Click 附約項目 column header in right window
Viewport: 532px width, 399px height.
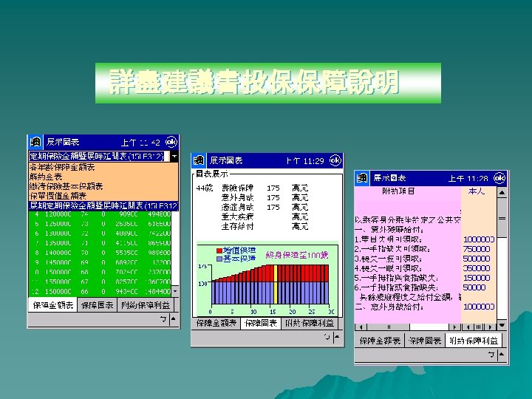[x=399, y=191]
